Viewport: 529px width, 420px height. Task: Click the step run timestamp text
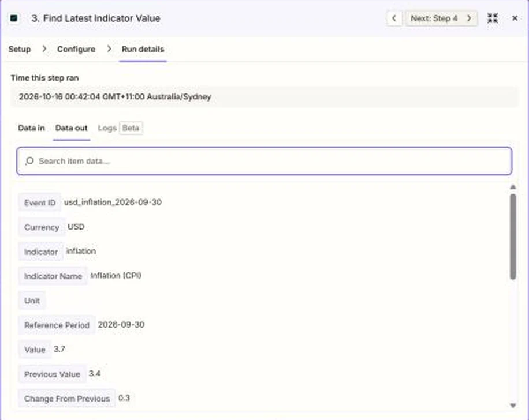click(x=115, y=97)
